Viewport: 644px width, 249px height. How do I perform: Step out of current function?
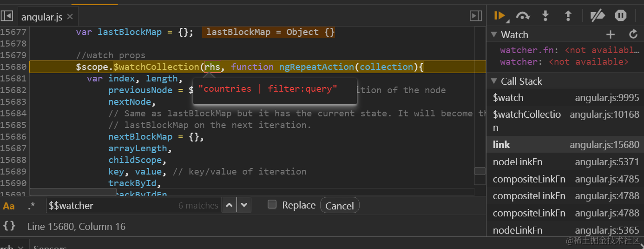point(568,16)
